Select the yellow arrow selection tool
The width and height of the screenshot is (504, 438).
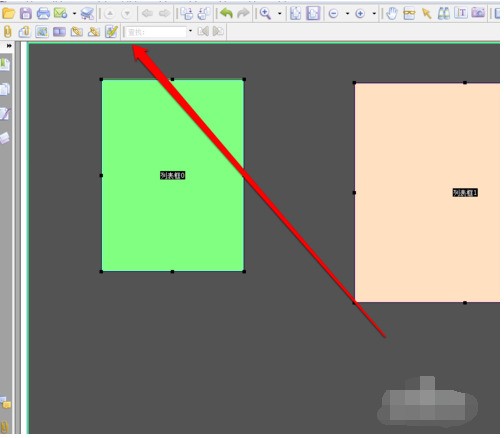pyautogui.click(x=426, y=14)
